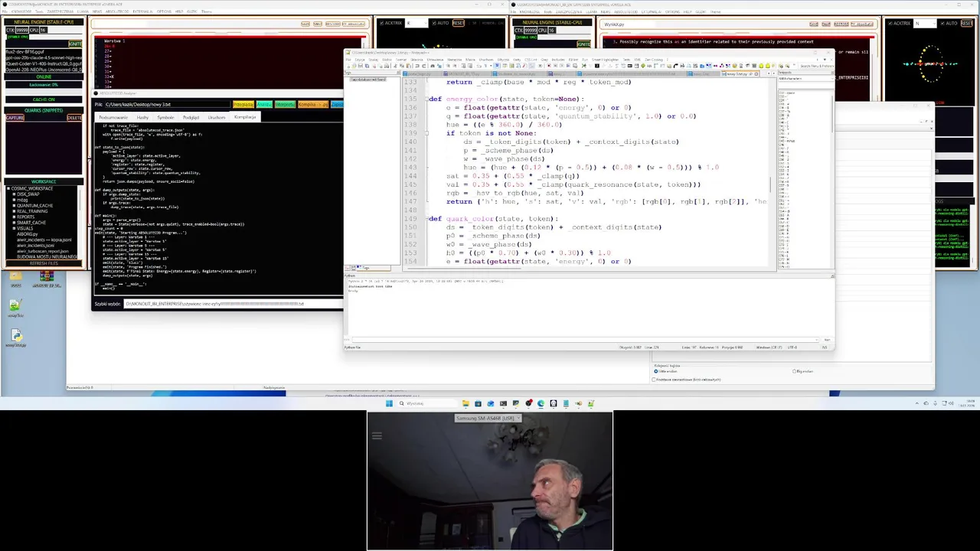Select the right-side radio button in bottom window

(x=794, y=371)
